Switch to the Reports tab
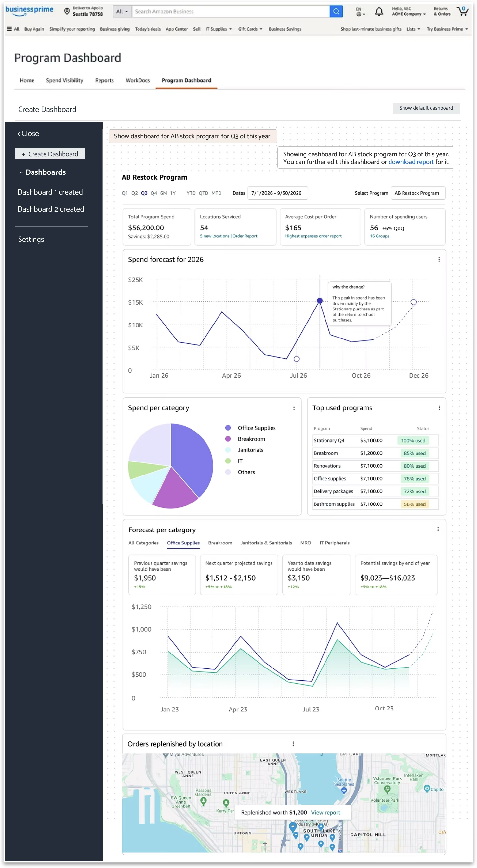The image size is (477, 868). (104, 80)
